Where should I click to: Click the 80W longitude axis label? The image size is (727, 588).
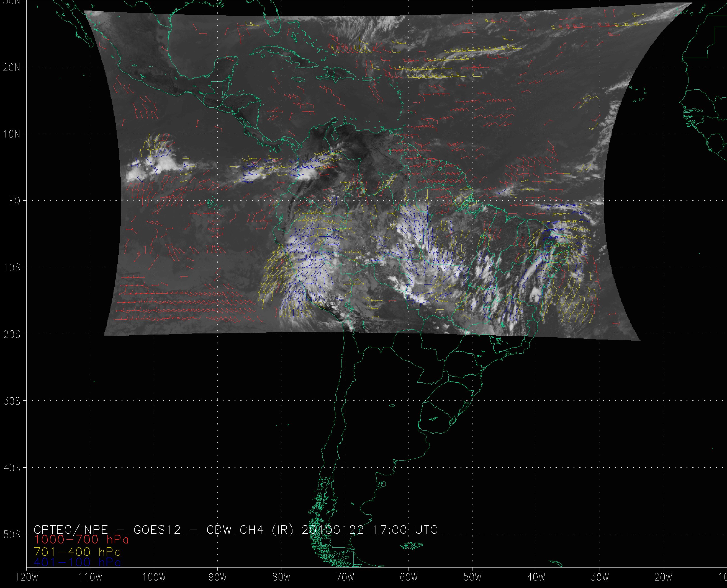[x=281, y=577]
